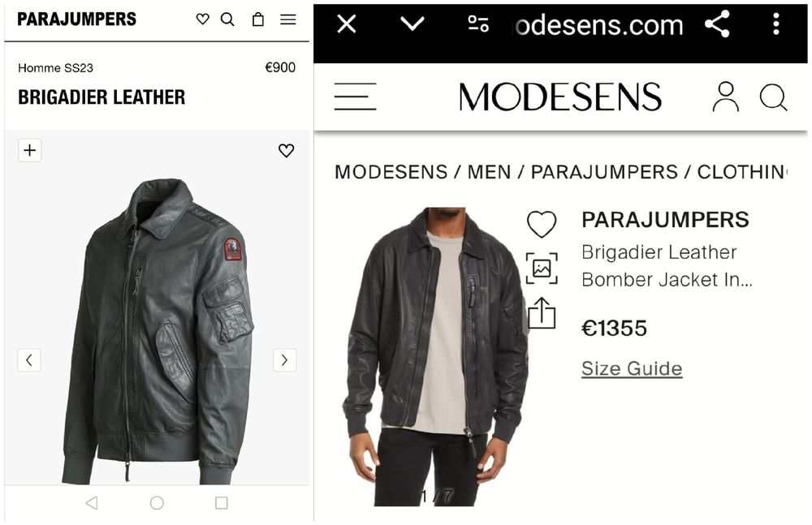Open the Parajumpers hamburger menu
812x525 pixels.
pos(288,19)
